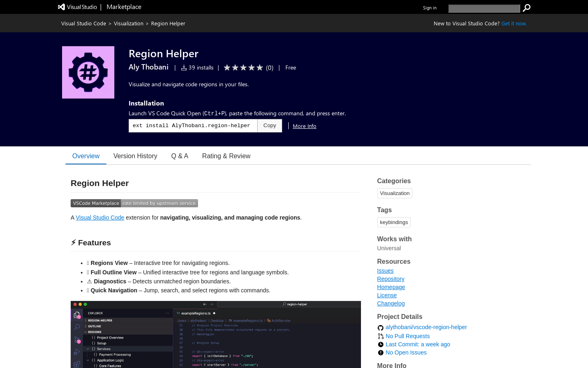Click the pull request icon
Viewport: 588px width, 368px height.
381,336
